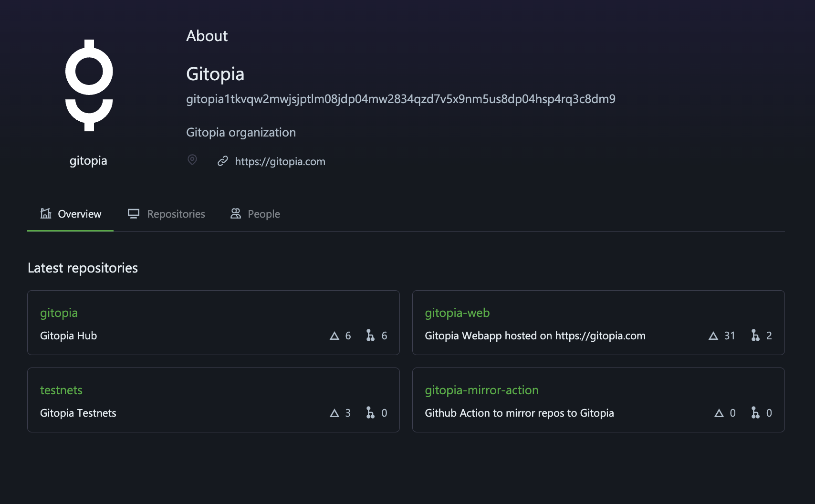The width and height of the screenshot is (815, 504).
Task: Click the Overview tab chart icon
Action: click(46, 213)
